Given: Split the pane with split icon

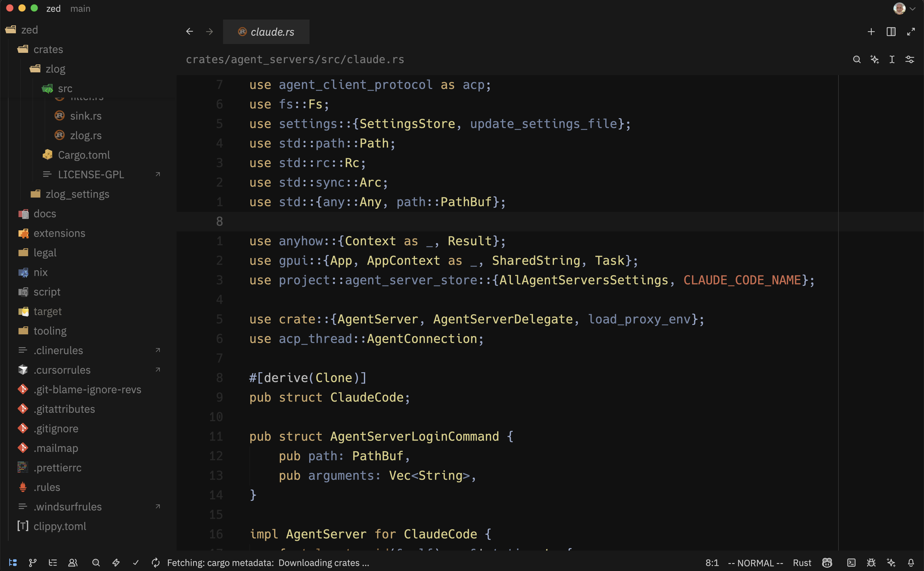Looking at the screenshot, I should [x=891, y=32].
